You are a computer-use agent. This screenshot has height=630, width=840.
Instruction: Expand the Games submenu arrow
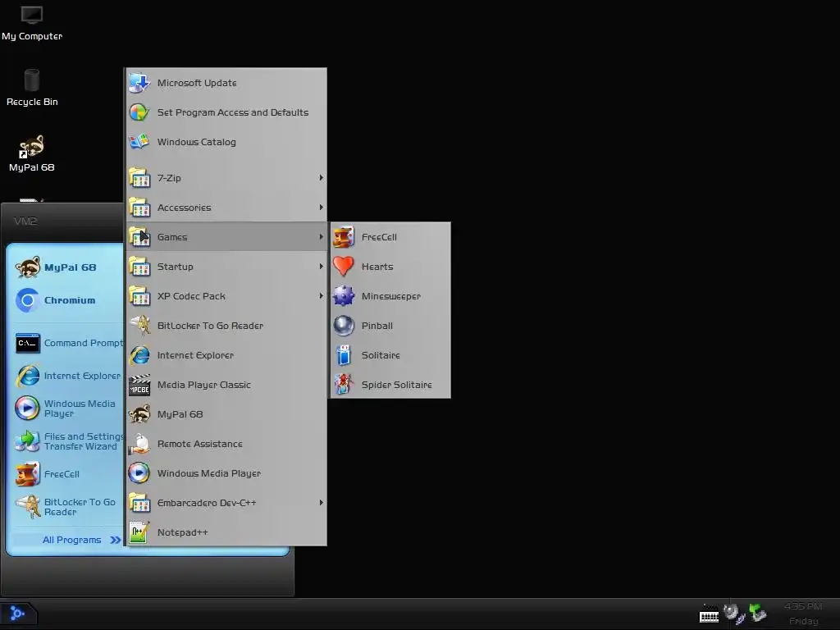click(x=321, y=237)
